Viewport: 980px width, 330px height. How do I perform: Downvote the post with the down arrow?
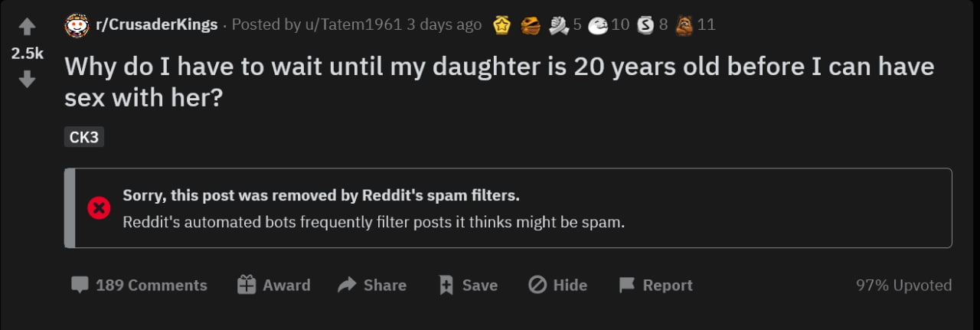[x=28, y=80]
